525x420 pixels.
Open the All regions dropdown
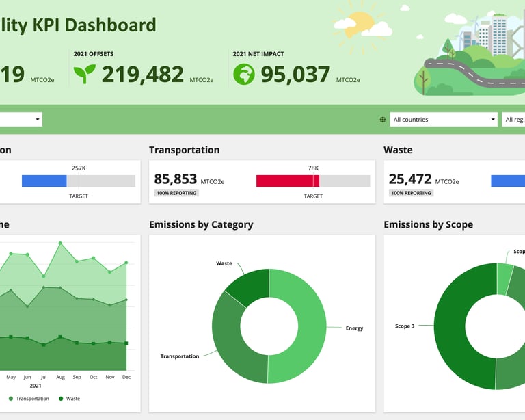click(x=513, y=120)
